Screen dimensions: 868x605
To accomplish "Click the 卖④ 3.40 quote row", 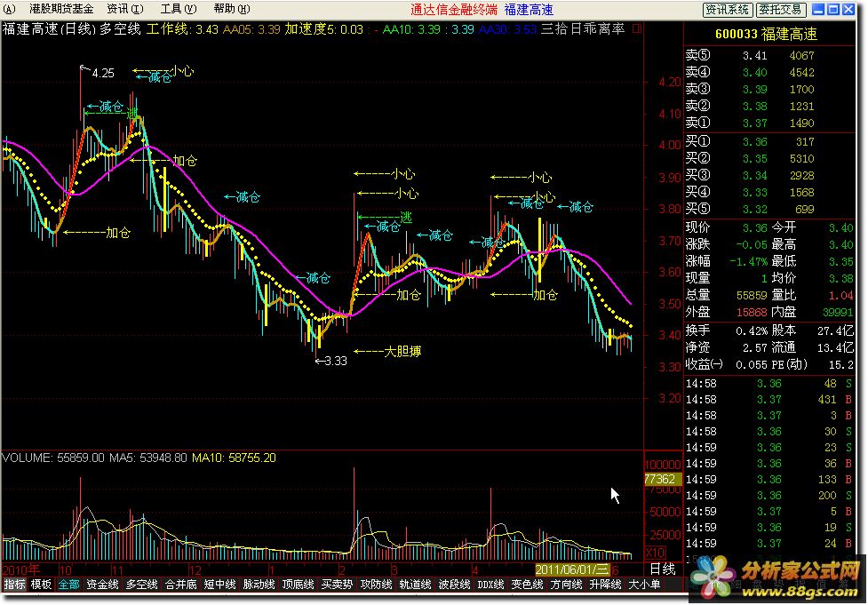I will click(770, 73).
